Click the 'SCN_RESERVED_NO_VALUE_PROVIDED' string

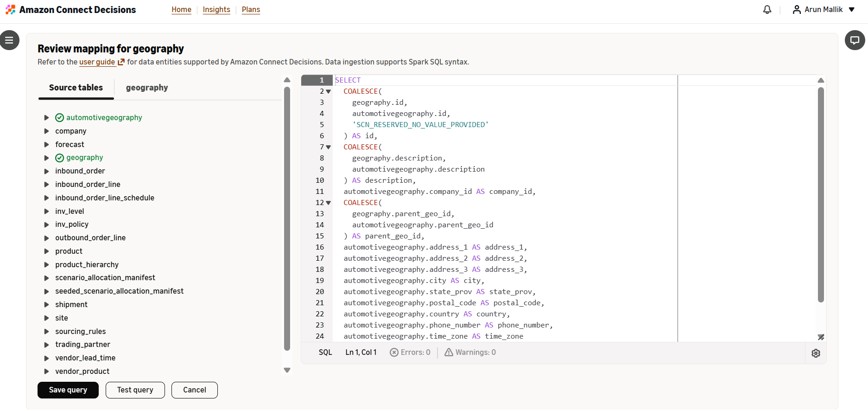420,125
